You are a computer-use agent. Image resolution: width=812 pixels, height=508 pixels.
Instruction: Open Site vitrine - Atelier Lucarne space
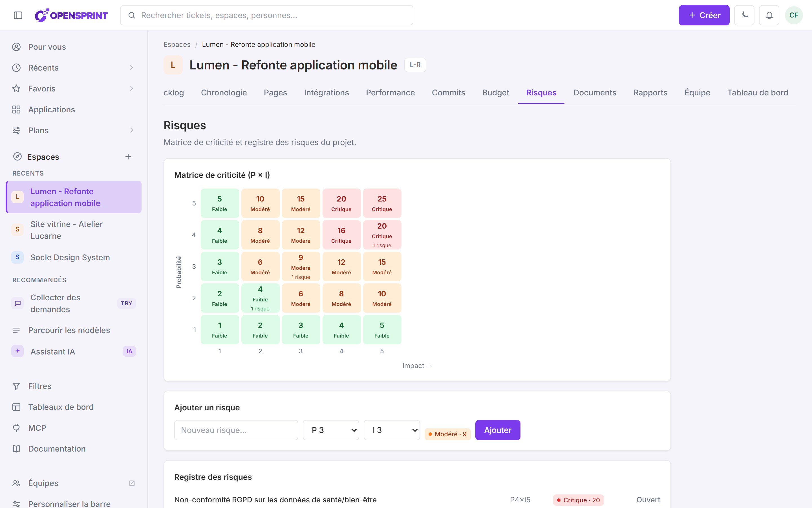[74, 230]
